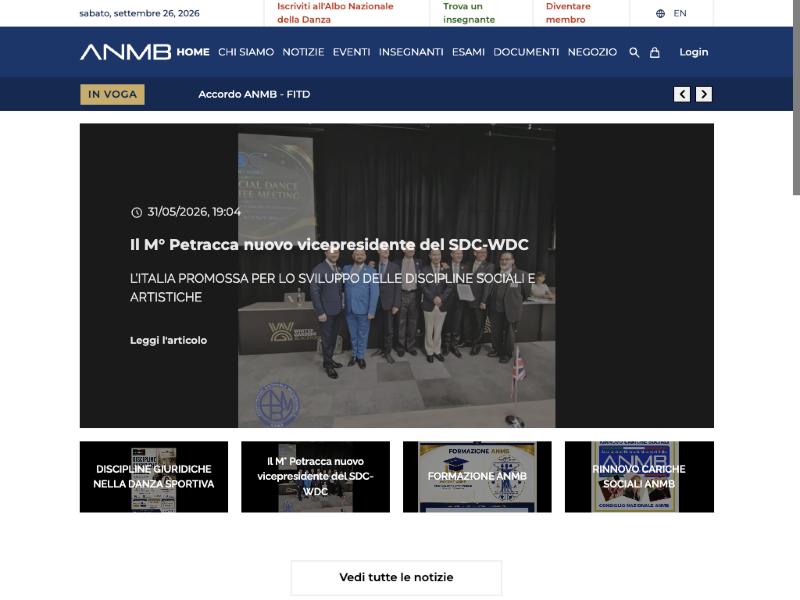This screenshot has width=800, height=600.
Task: Select Discipline Giuridiche nella Danza Sportiva thumbnail
Action: point(154,477)
